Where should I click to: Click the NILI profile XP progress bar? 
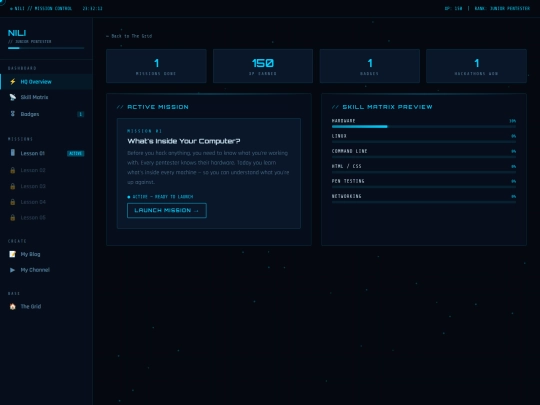tap(46, 48)
